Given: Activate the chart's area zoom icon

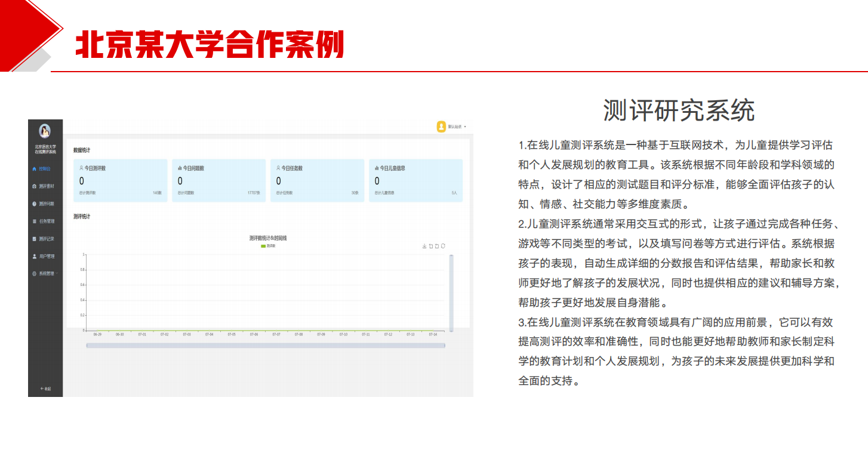Looking at the screenshot, I should tap(430, 246).
